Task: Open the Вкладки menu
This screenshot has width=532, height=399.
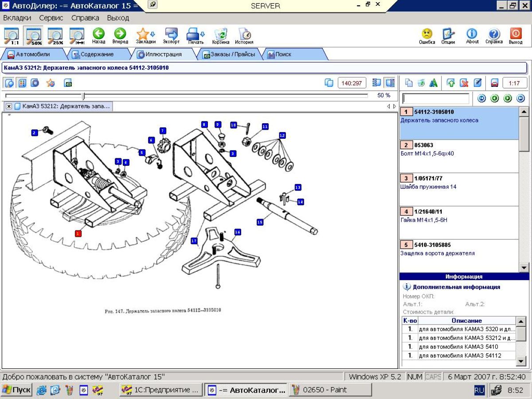Action: click(17, 18)
